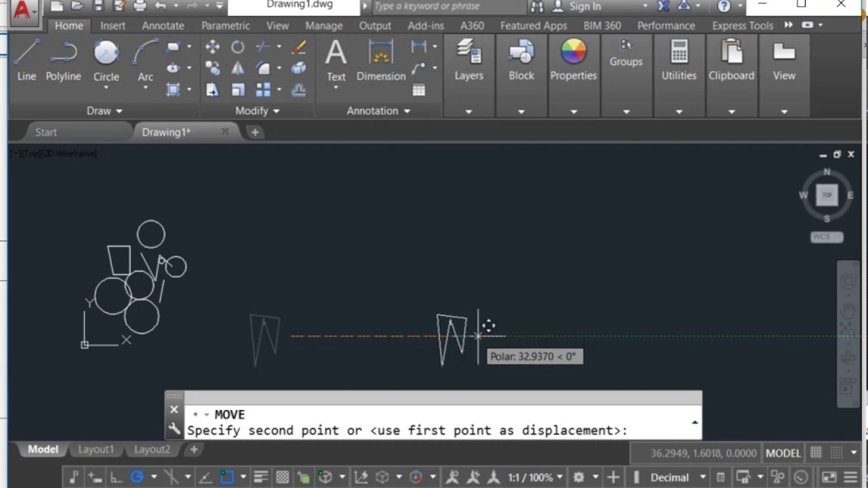Open the Parametric ribbon tab
Viewport: 868px width, 488px height.
[x=226, y=25]
